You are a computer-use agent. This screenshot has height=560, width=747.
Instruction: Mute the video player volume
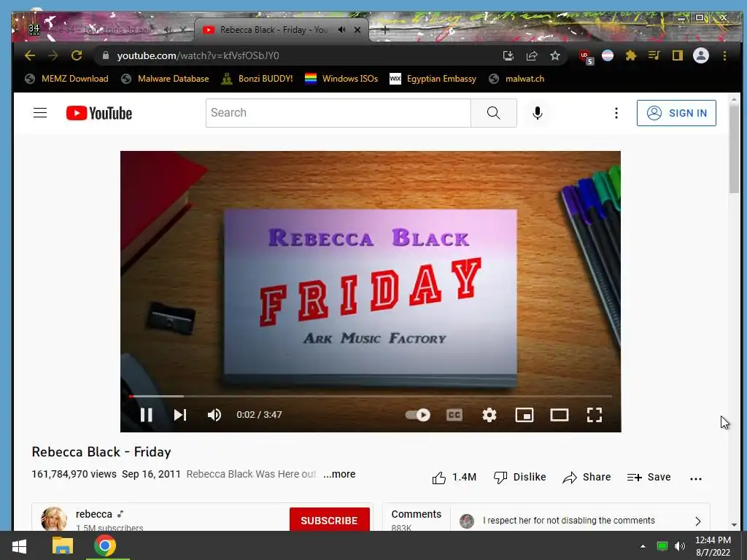pyautogui.click(x=214, y=415)
